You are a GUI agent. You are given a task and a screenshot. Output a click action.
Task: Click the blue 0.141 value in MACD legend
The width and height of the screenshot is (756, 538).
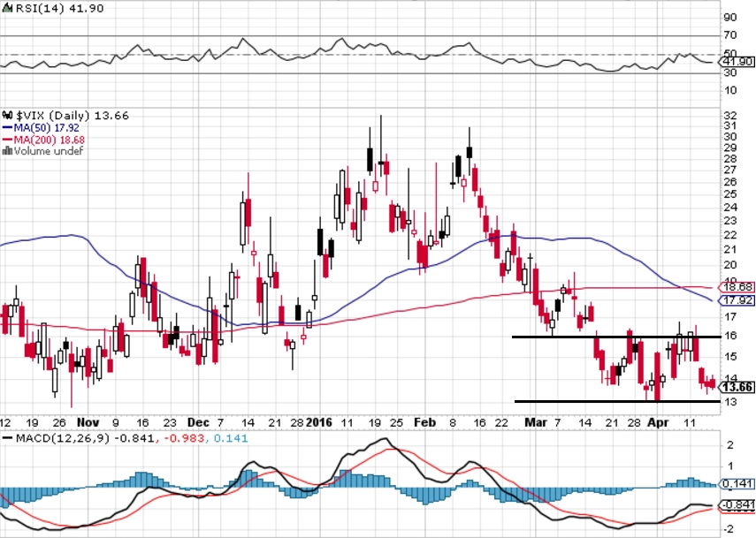click(231, 438)
